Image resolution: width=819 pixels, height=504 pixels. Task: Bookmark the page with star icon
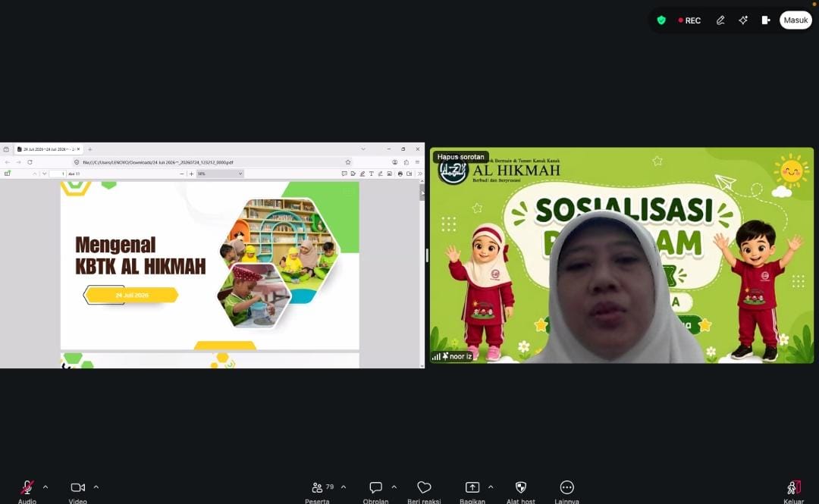(x=348, y=162)
